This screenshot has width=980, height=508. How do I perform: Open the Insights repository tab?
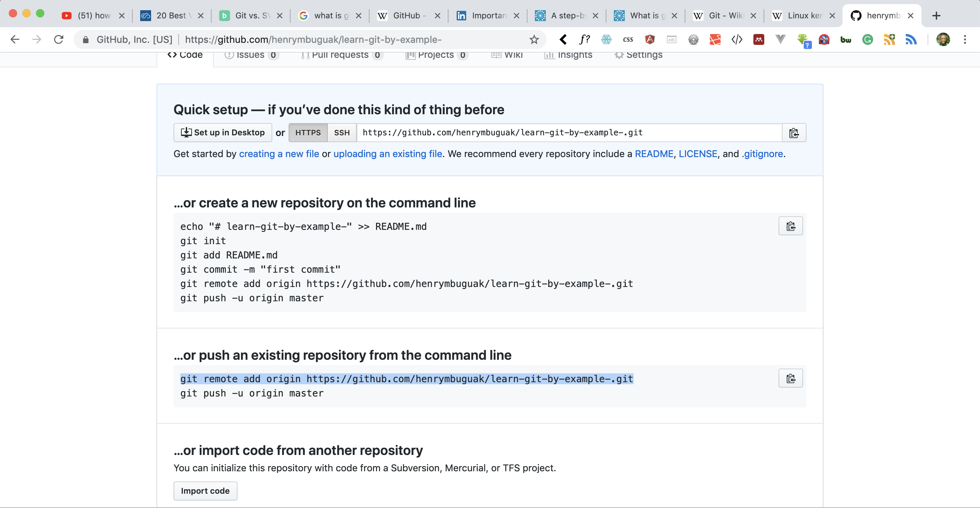[x=568, y=55]
